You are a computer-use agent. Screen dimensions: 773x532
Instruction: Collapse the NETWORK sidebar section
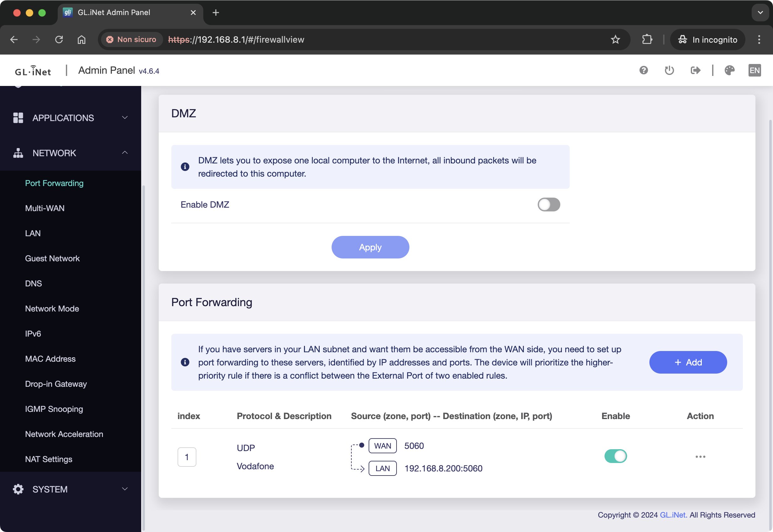[71, 153]
